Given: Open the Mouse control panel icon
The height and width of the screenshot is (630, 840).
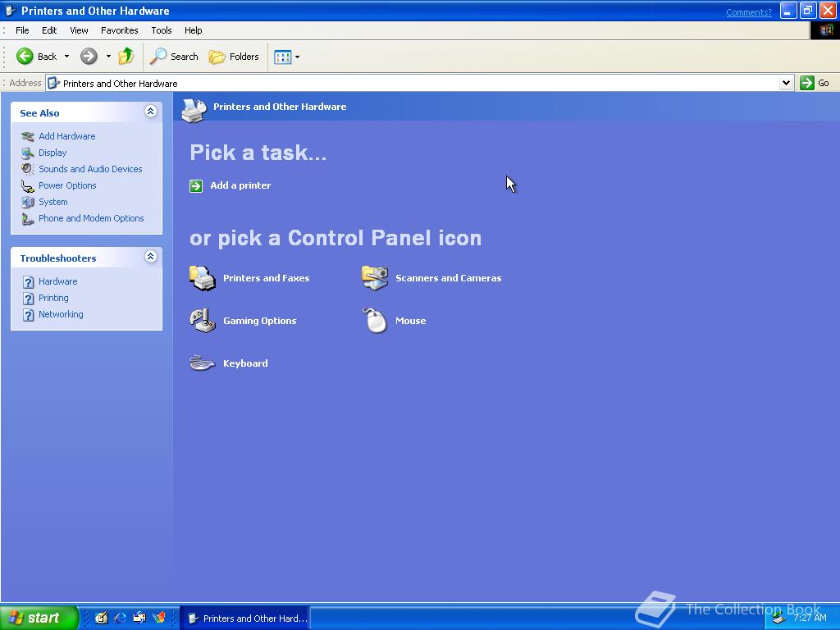Looking at the screenshot, I should 374,321.
